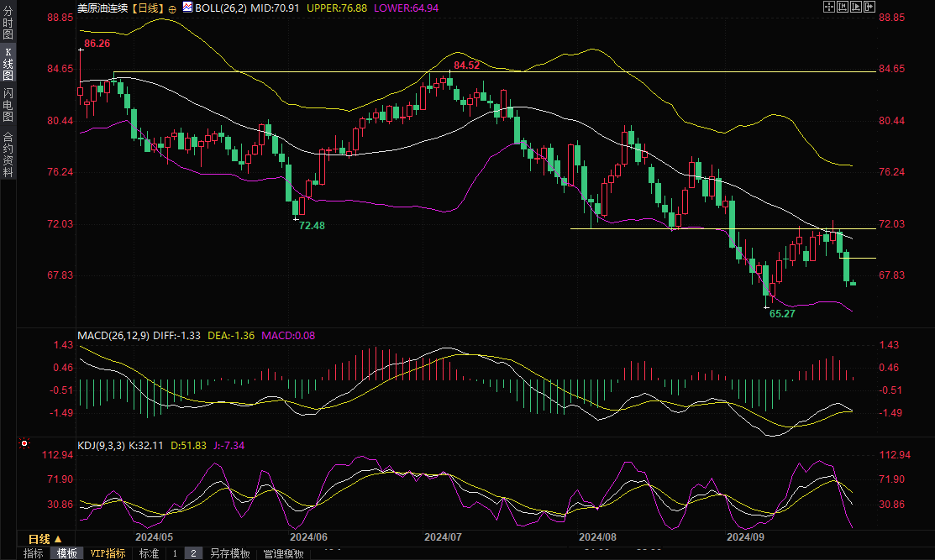935x560 pixels.
Task: Click the 另存模板 button
Action: tap(230, 553)
